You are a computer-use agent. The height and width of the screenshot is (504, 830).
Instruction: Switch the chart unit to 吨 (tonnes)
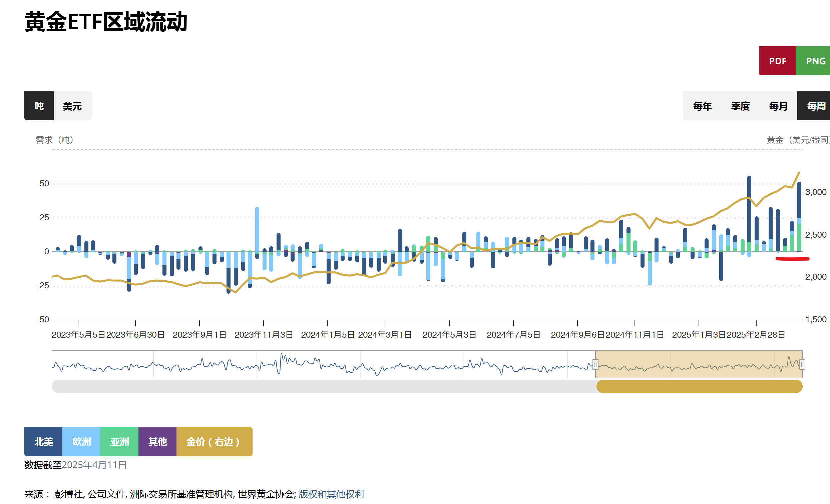[39, 106]
